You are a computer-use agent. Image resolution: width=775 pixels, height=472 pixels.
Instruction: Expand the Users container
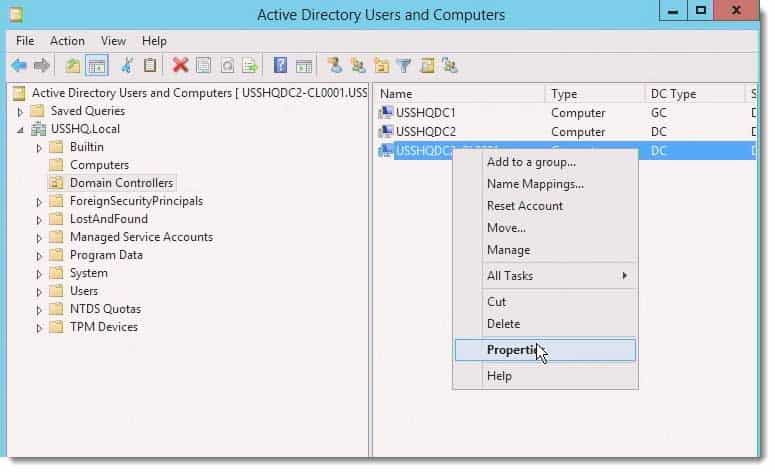click(x=39, y=292)
